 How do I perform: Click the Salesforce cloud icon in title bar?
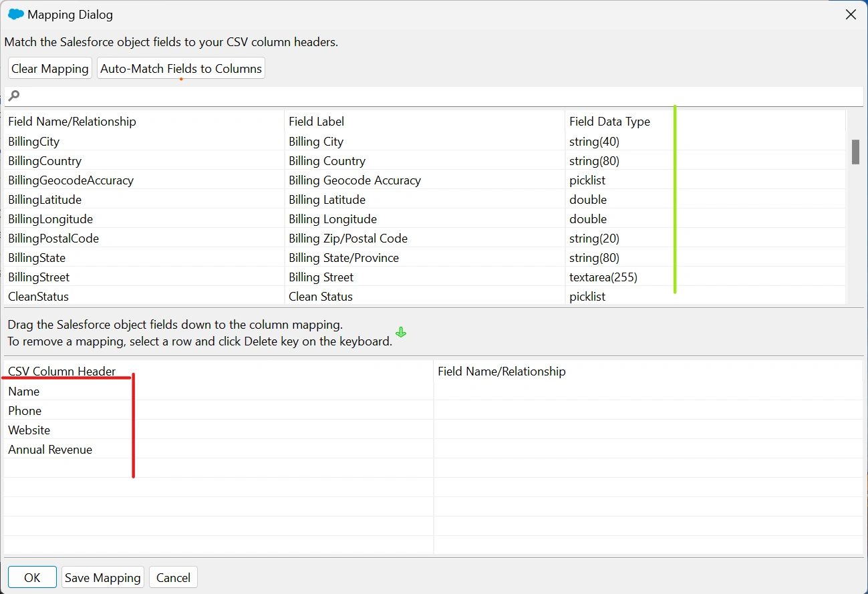(x=16, y=14)
